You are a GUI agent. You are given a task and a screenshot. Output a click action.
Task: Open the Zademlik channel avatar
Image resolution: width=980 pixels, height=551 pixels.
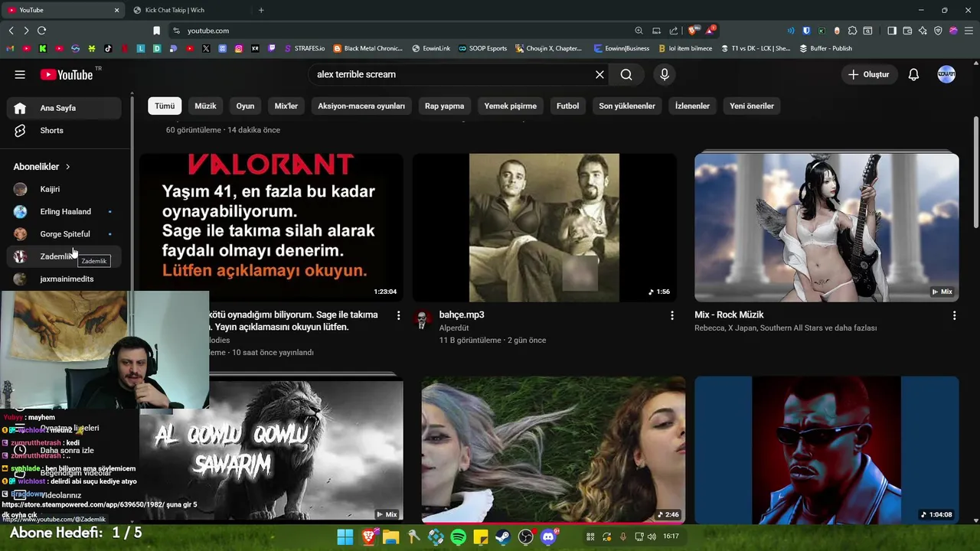(x=20, y=256)
